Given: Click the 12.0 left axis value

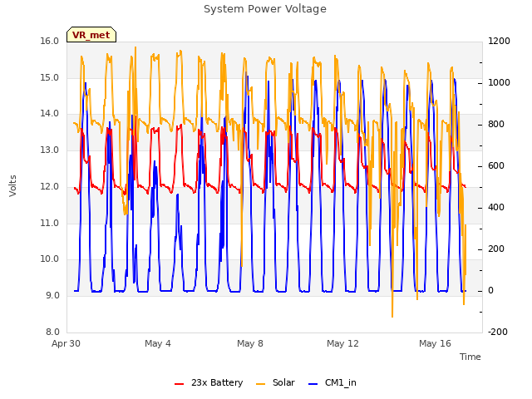Looking at the screenshot, I should [50, 186].
